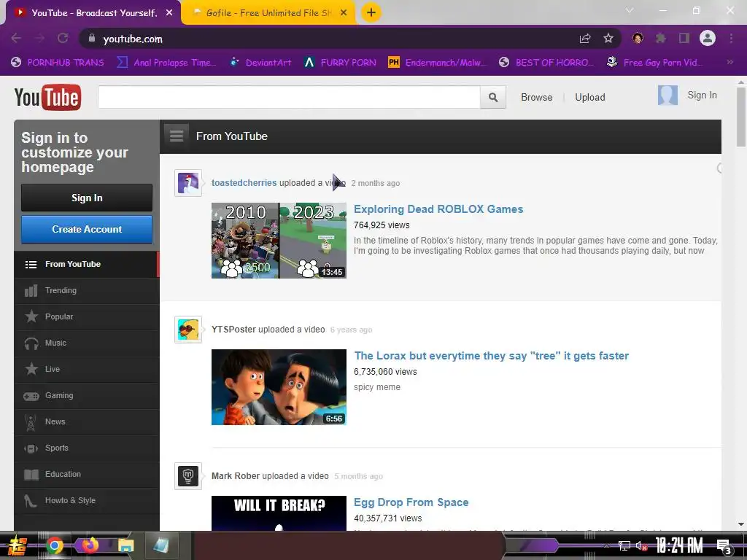The image size is (747, 560).
Task: Select Popular in the sidebar
Action: coord(87,316)
